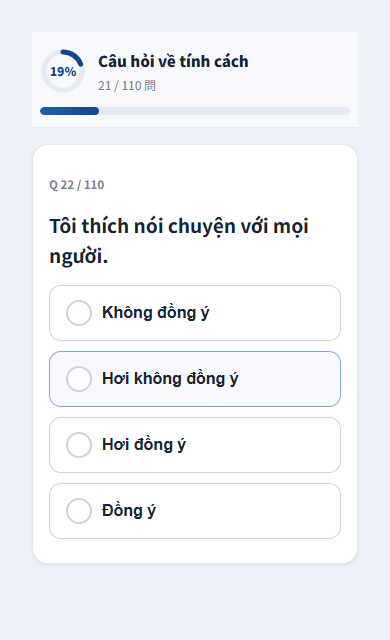Click the '21 / 110 問' counter text
Screen dimensions: 390x640
[127, 86]
